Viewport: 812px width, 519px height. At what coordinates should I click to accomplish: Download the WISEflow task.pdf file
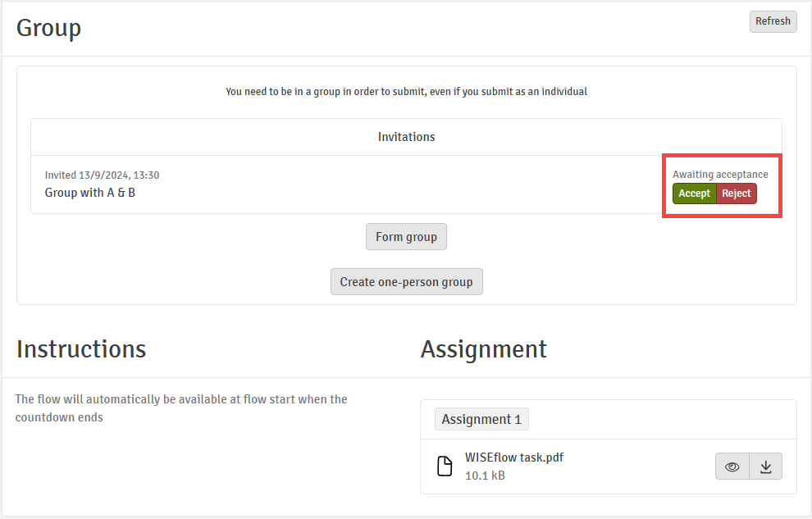tap(765, 467)
